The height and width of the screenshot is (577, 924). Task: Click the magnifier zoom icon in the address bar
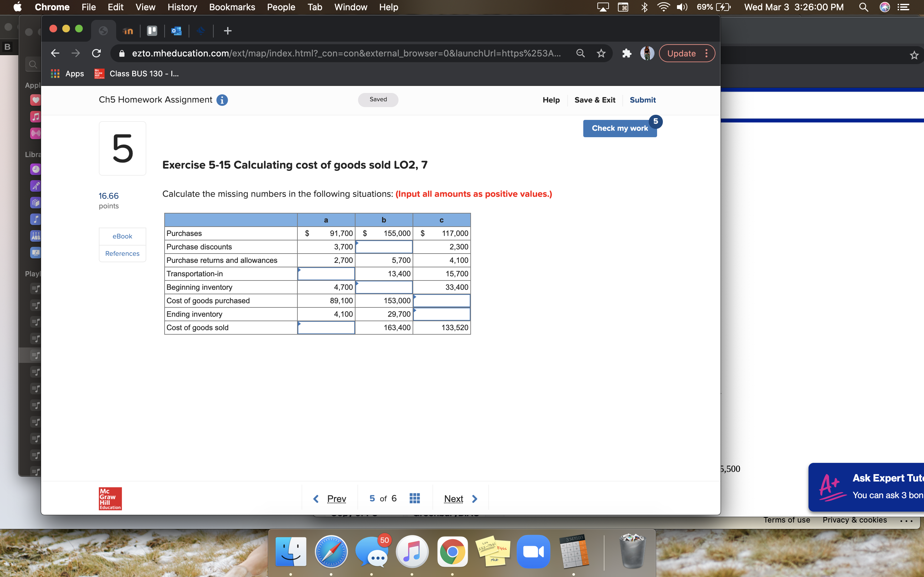pos(580,53)
